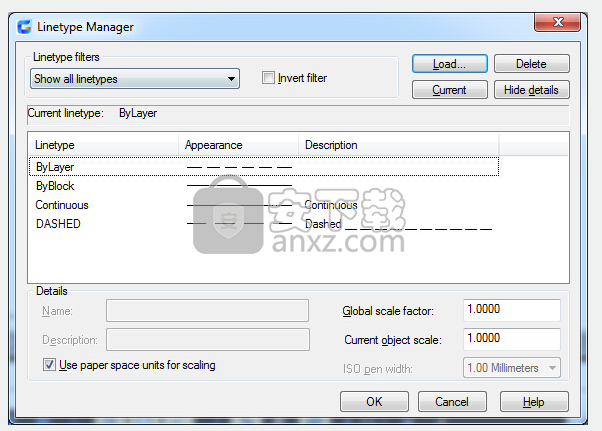Select the DASHED linetype row
This screenshot has height=431, width=602.
click(x=264, y=224)
